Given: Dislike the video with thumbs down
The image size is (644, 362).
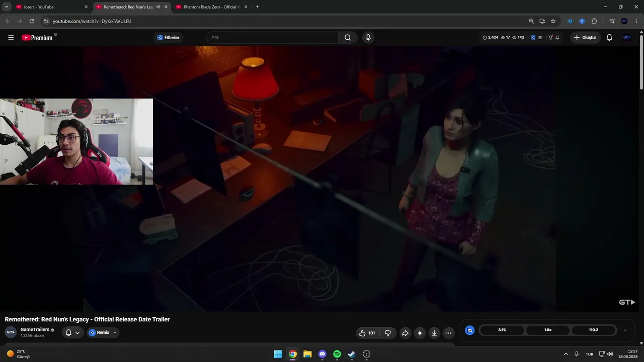Looking at the screenshot, I should (x=387, y=333).
